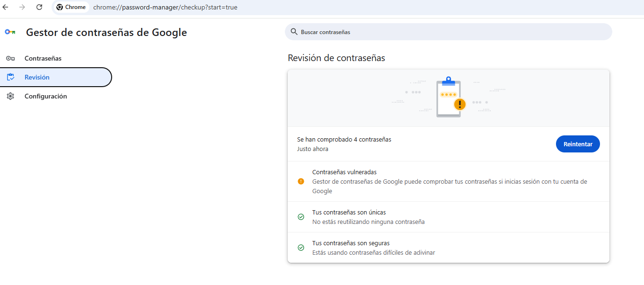The width and height of the screenshot is (644, 285).
Task: Click the clipboard illustration with alert badge
Action: pos(450,97)
